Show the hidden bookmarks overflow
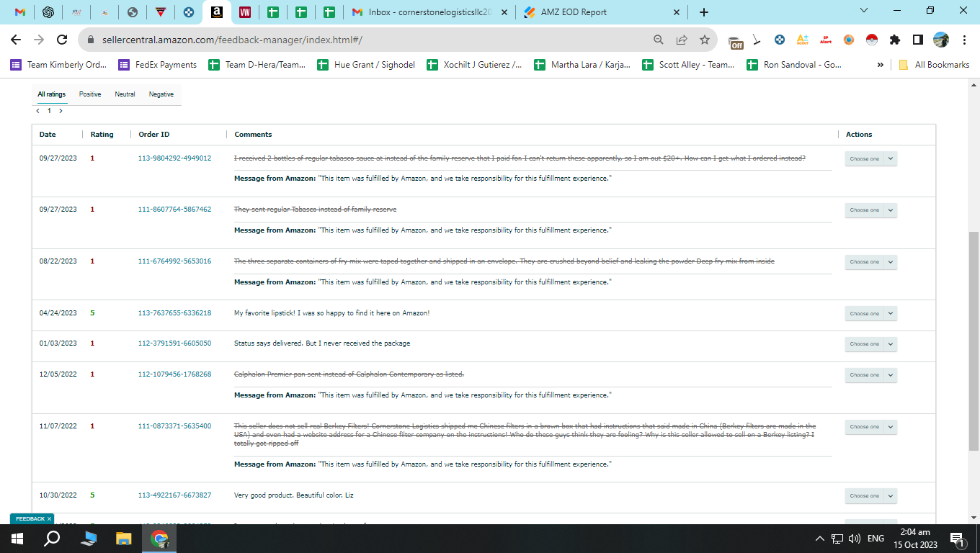 pos(880,65)
